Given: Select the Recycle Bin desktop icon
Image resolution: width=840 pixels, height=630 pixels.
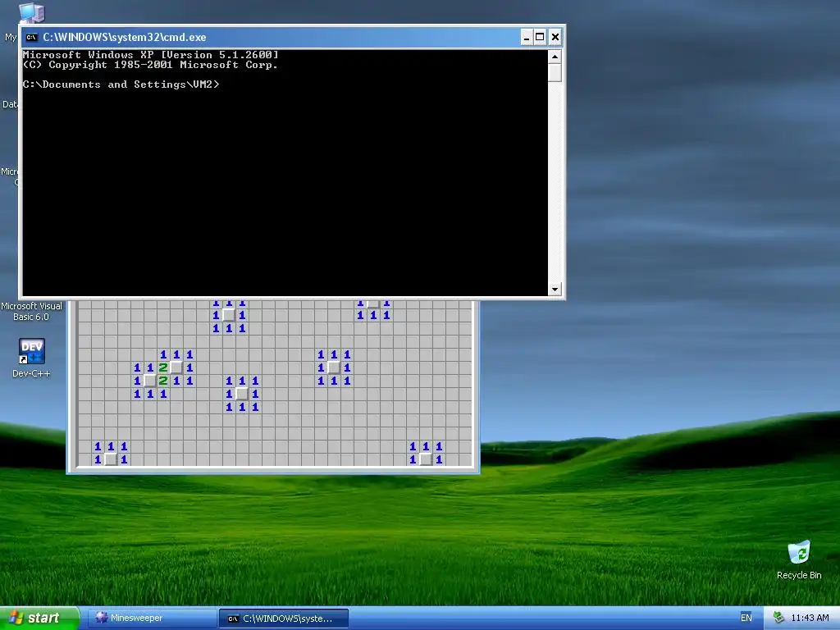Looking at the screenshot, I should click(799, 552).
